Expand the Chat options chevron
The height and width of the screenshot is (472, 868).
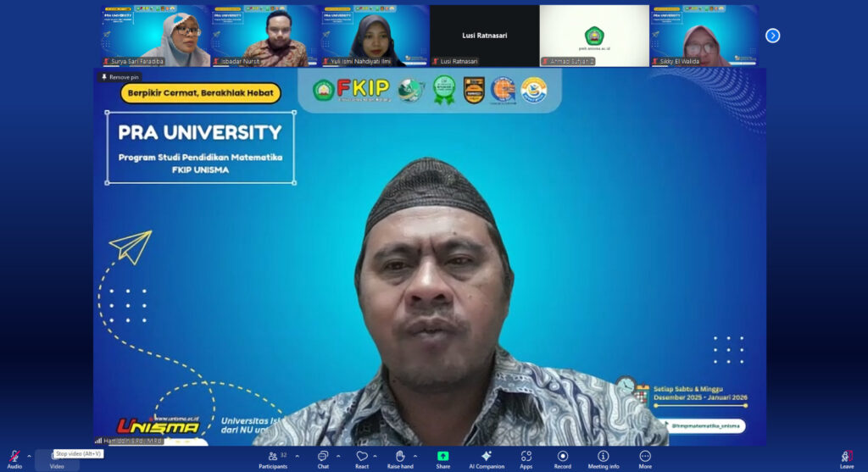[338, 457]
